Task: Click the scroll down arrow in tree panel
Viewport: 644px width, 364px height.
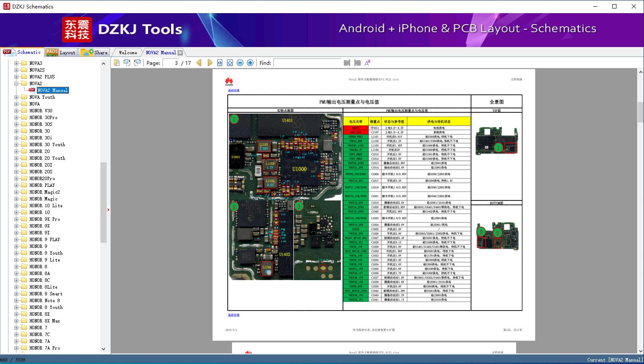Action: pyautogui.click(x=103, y=349)
